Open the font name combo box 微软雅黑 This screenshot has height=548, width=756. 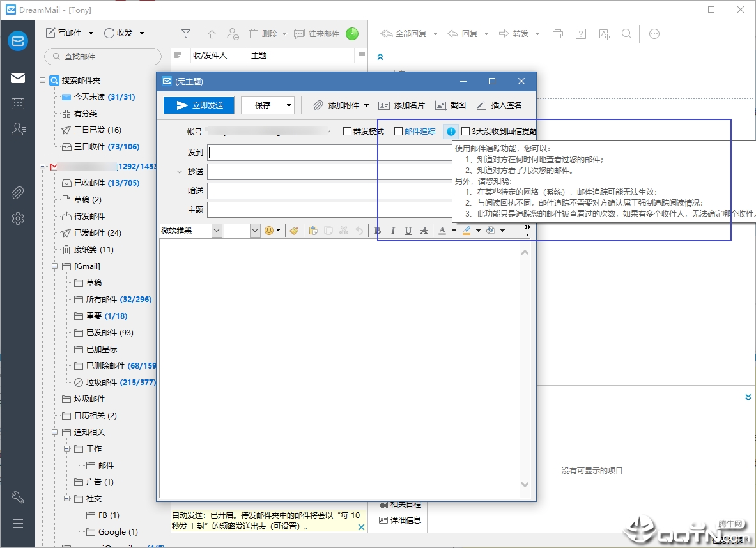[191, 231]
